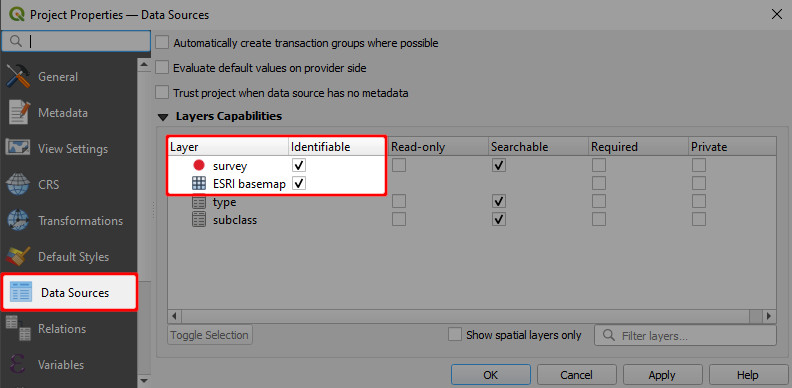Screen dimensions: 792x388
Task: Click magnifier icon in settings search box
Action: click(x=16, y=41)
